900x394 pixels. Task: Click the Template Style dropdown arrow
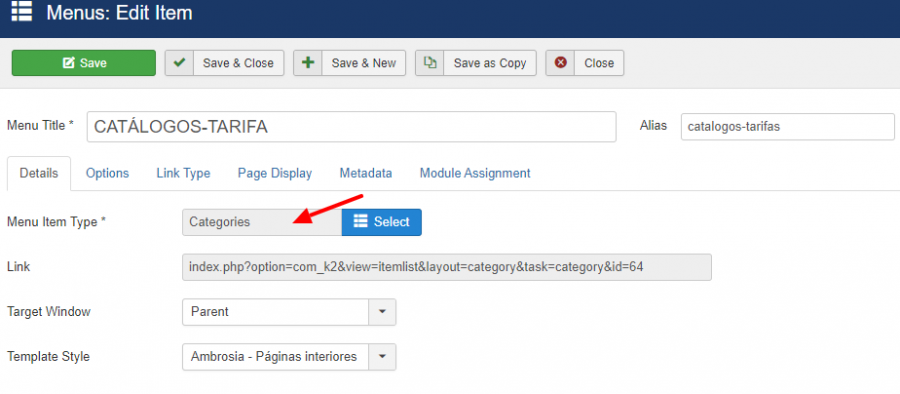382,357
